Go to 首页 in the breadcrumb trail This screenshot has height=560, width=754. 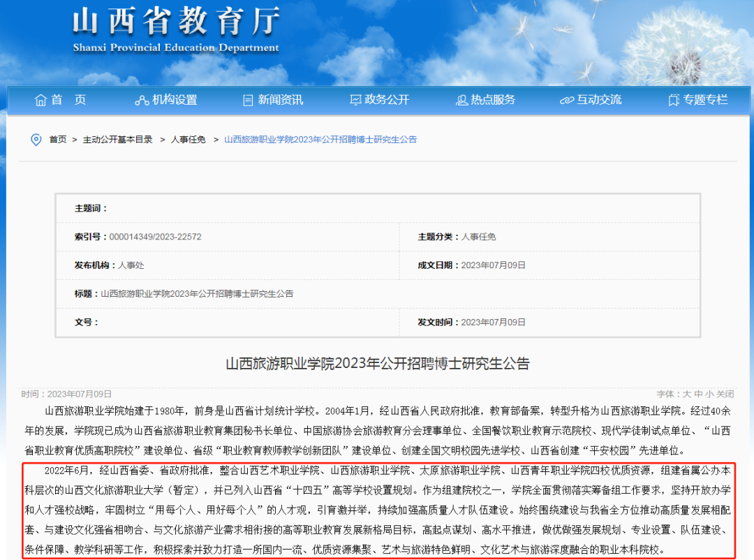[x=58, y=140]
